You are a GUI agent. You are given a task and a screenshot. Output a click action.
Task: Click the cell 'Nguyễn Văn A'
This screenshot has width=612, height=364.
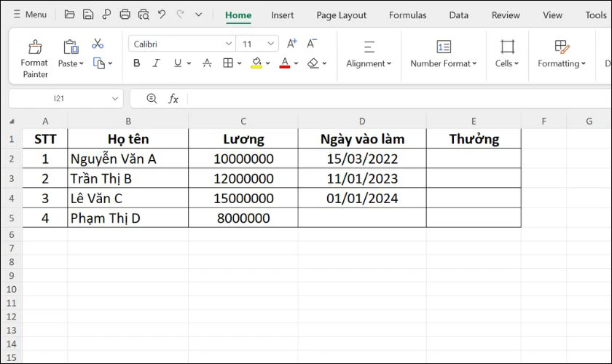128,159
